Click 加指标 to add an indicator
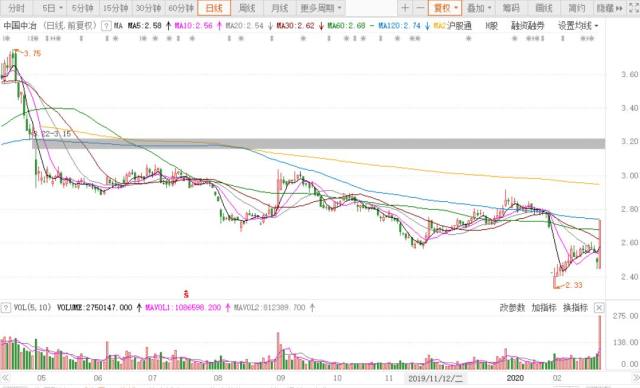640x388 pixels. 544,308
